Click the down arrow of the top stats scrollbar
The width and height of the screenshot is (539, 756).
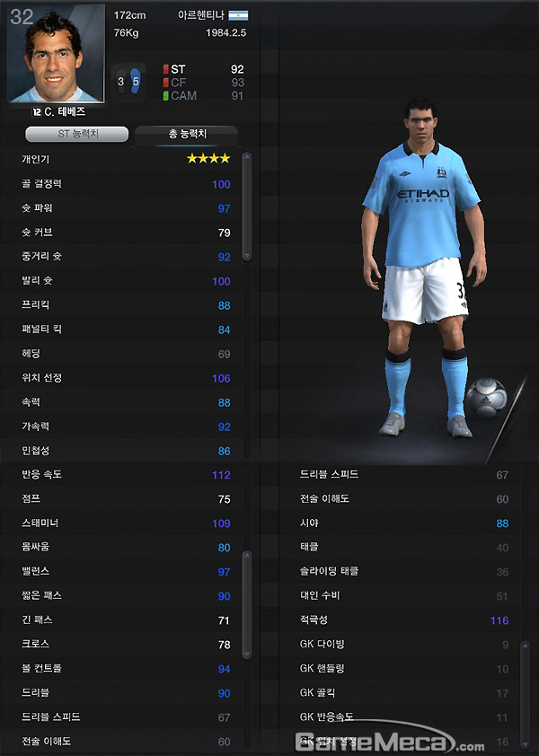tap(246, 256)
